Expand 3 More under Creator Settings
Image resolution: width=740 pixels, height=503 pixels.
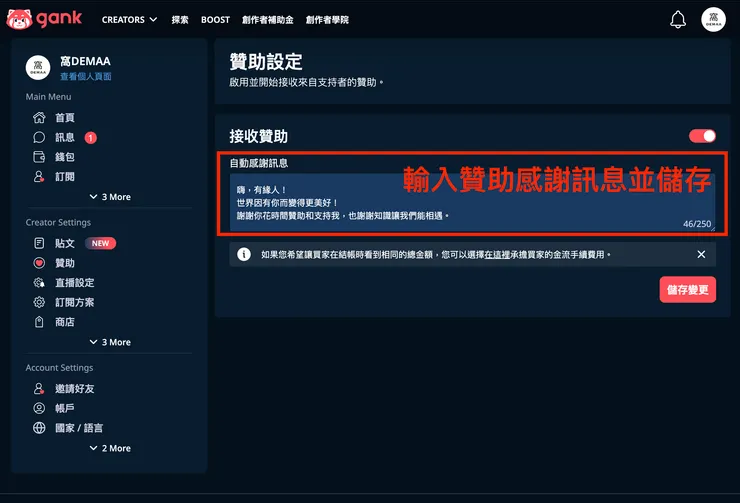tap(110, 342)
